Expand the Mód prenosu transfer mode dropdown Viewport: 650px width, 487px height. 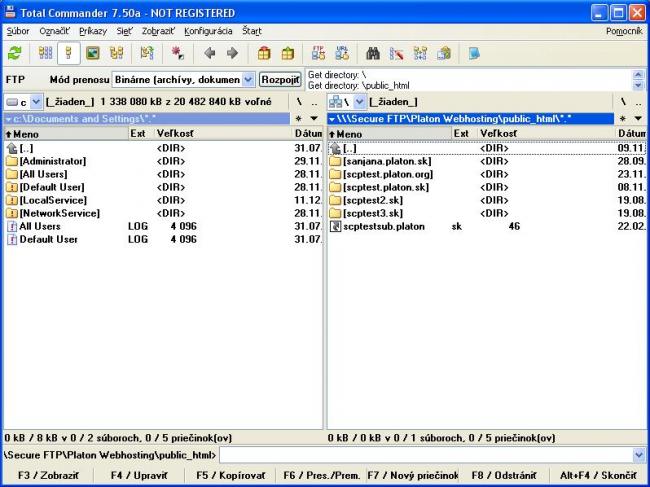click(x=248, y=80)
